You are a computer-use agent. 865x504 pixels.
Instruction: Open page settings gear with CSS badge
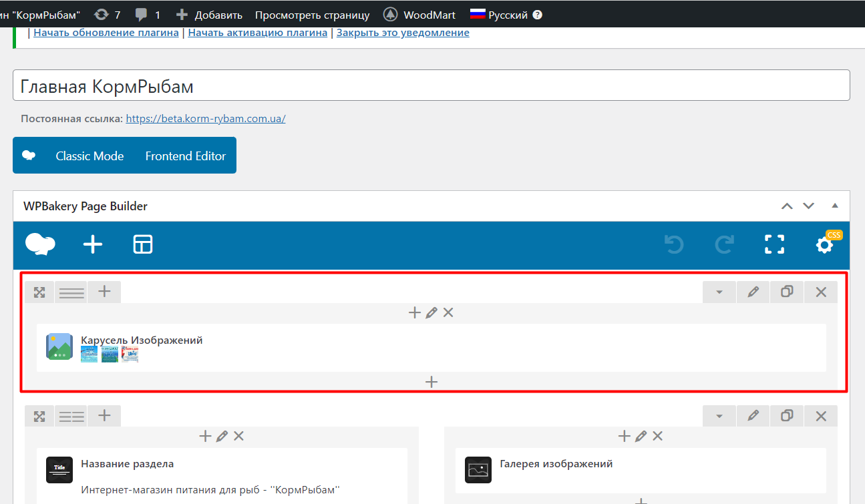coord(825,245)
